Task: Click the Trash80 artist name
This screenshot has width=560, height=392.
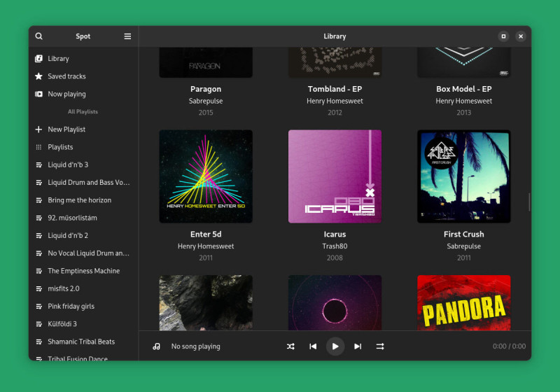Action: click(x=335, y=246)
